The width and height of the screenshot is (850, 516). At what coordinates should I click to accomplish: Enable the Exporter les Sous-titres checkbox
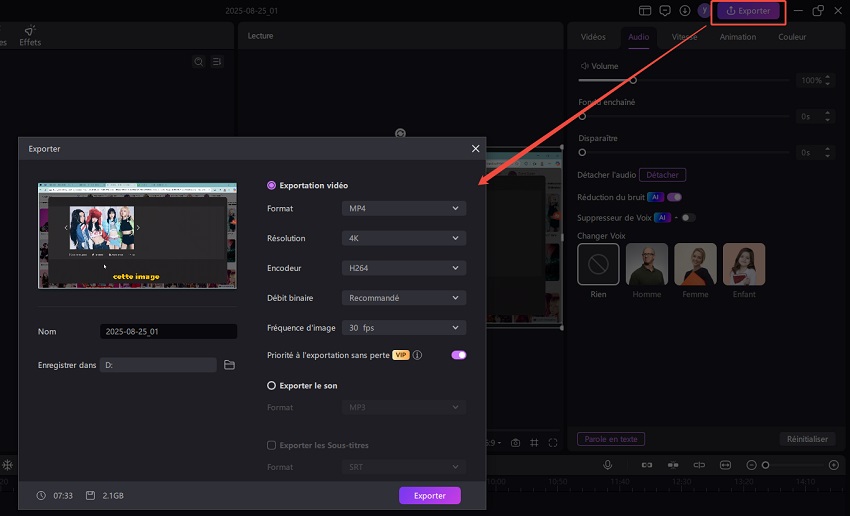pyautogui.click(x=271, y=445)
